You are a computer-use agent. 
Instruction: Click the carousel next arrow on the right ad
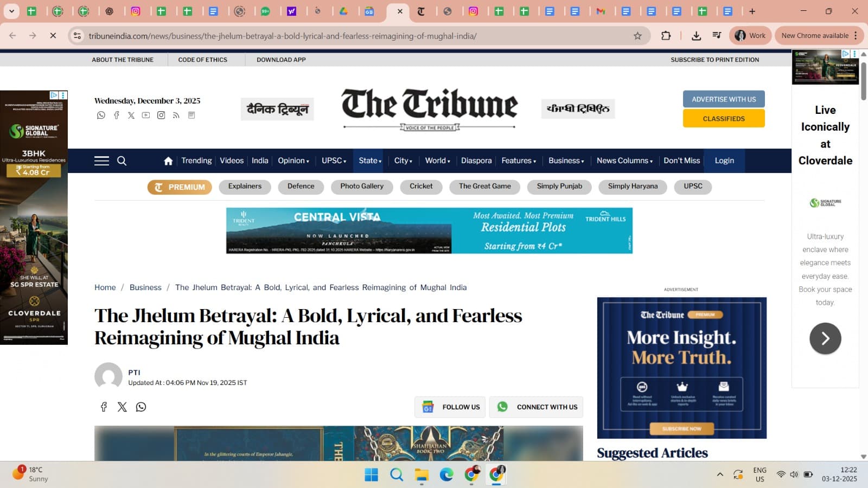(825, 338)
